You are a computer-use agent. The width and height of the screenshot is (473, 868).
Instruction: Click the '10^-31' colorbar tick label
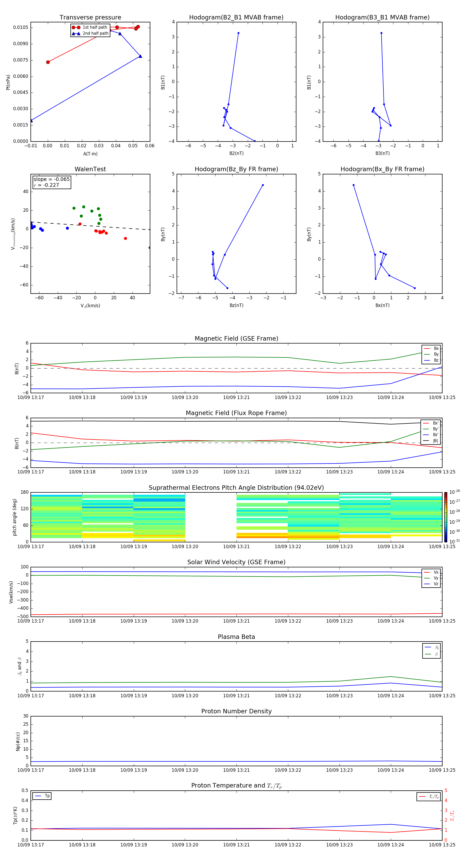pyautogui.click(x=455, y=542)
